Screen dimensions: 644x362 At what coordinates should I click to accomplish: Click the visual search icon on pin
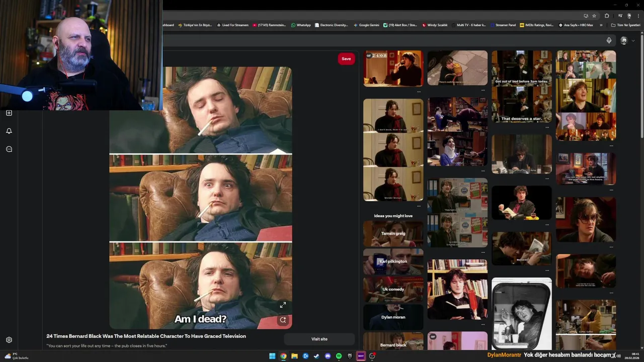(x=283, y=320)
